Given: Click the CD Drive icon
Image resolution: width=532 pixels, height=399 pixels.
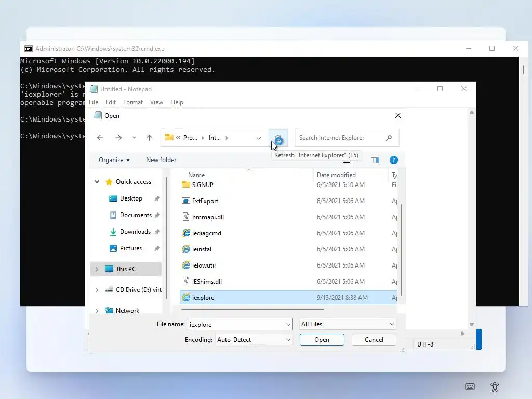Looking at the screenshot, I should (x=109, y=290).
